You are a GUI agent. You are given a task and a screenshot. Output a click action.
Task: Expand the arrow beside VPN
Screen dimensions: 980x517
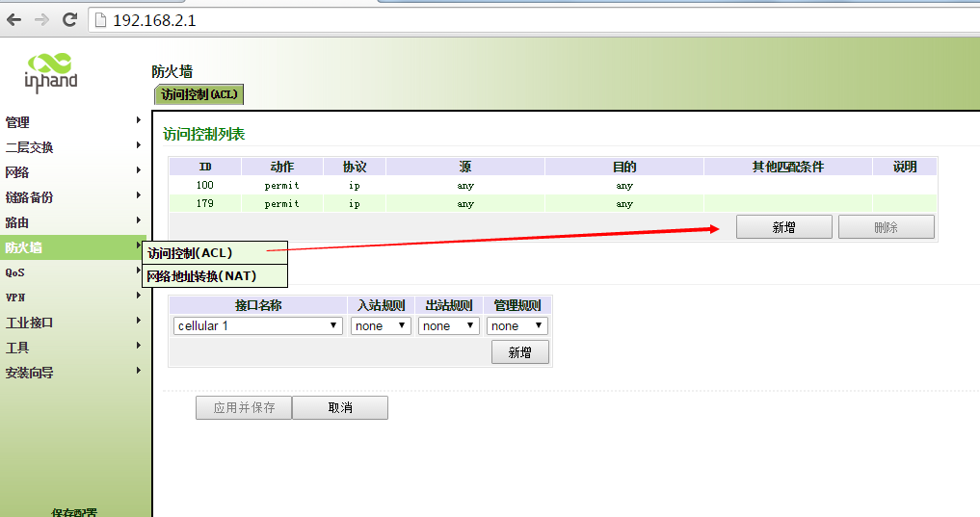(x=138, y=296)
